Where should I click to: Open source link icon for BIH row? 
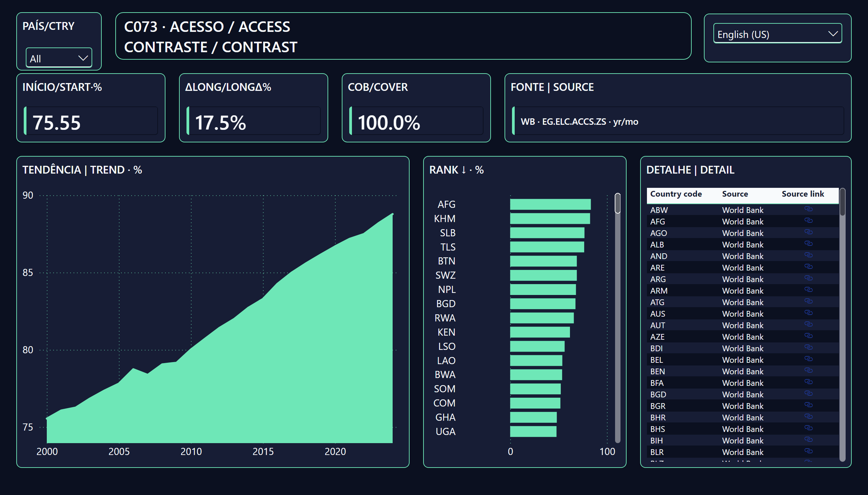point(808,440)
